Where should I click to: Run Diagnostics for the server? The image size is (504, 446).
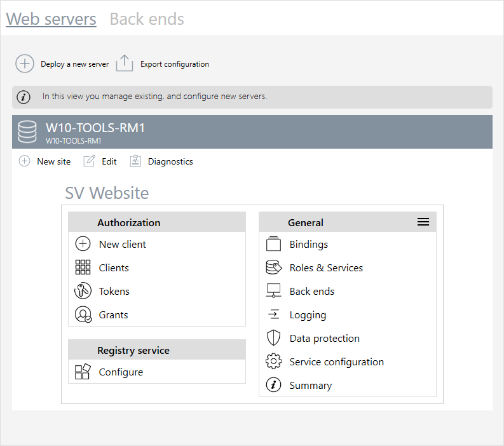161,161
